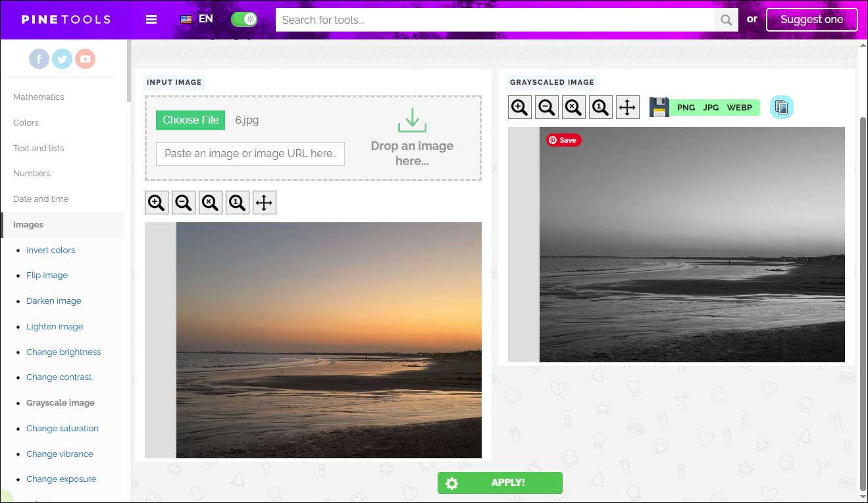Click Choose File to upload an image
The height and width of the screenshot is (503, 868).
(190, 120)
